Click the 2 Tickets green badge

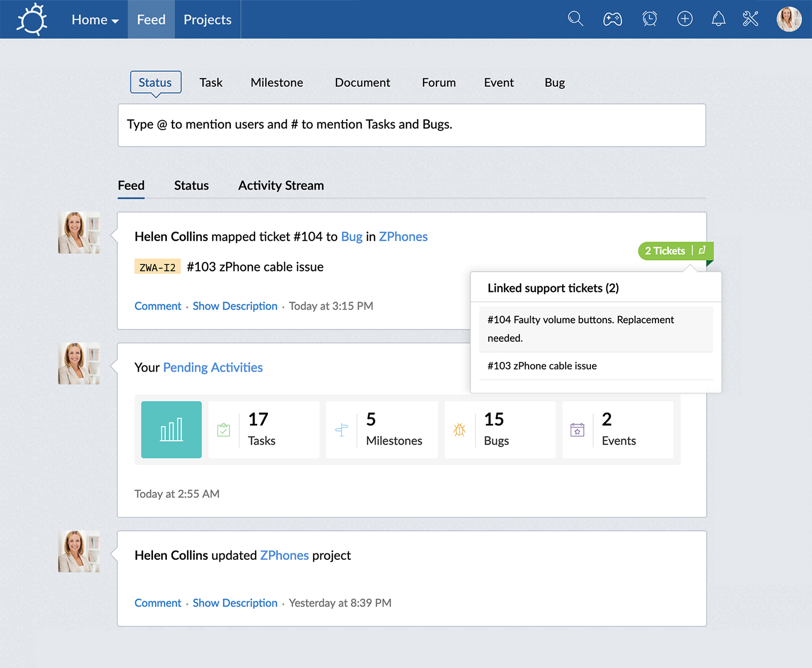click(675, 250)
